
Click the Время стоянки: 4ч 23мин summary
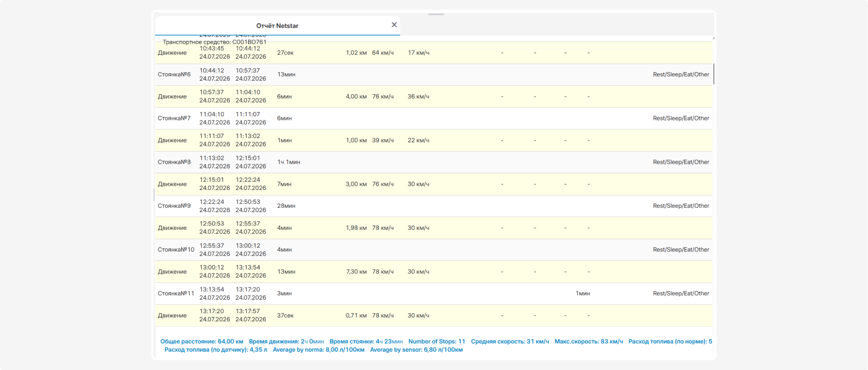click(x=366, y=341)
